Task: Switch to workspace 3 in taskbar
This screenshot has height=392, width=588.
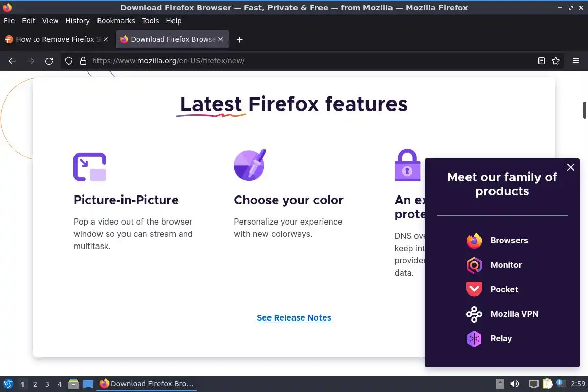Action: click(47, 384)
